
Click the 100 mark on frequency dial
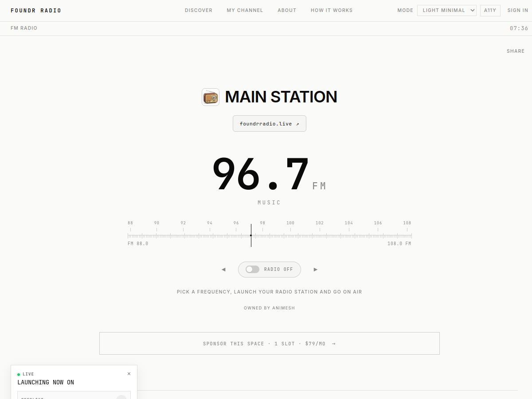(x=290, y=223)
